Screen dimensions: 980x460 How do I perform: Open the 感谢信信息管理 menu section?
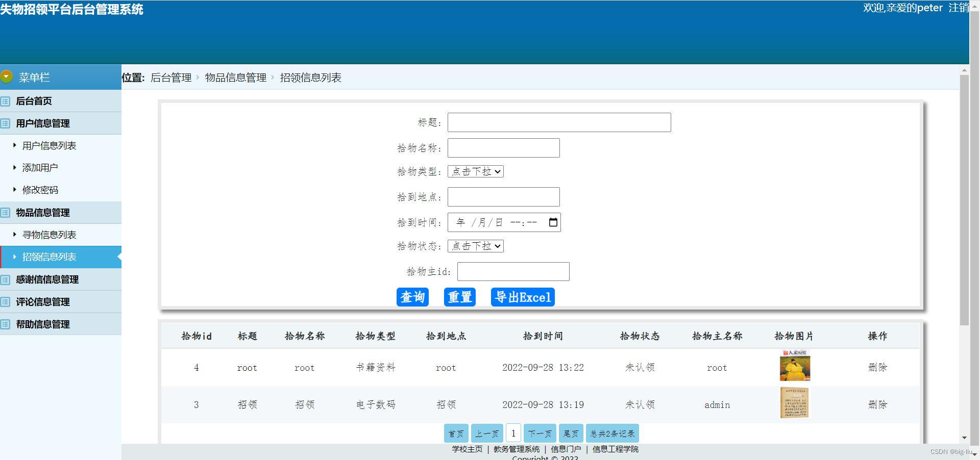point(61,279)
